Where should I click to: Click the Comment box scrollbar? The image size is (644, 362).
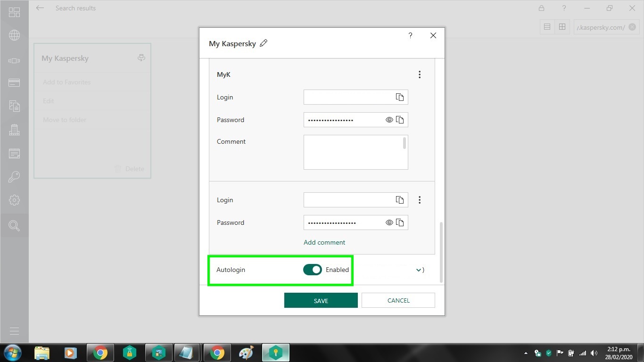(x=405, y=143)
